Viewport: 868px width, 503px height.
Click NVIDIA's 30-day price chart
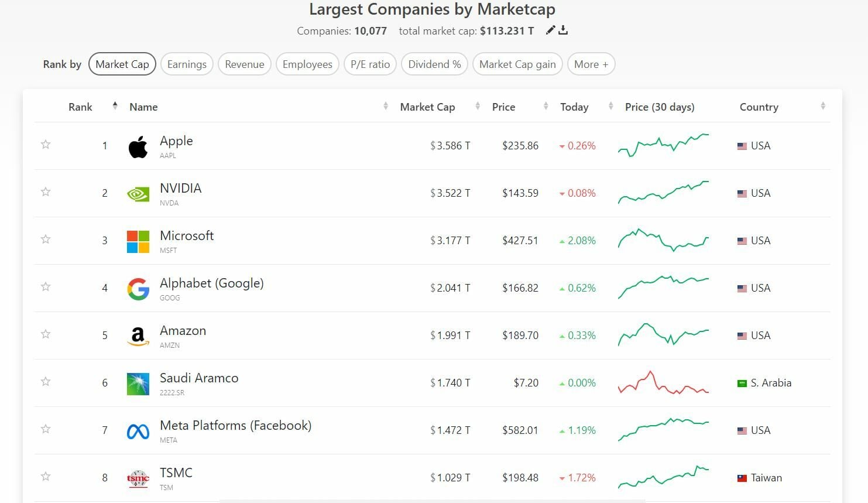[x=663, y=193]
